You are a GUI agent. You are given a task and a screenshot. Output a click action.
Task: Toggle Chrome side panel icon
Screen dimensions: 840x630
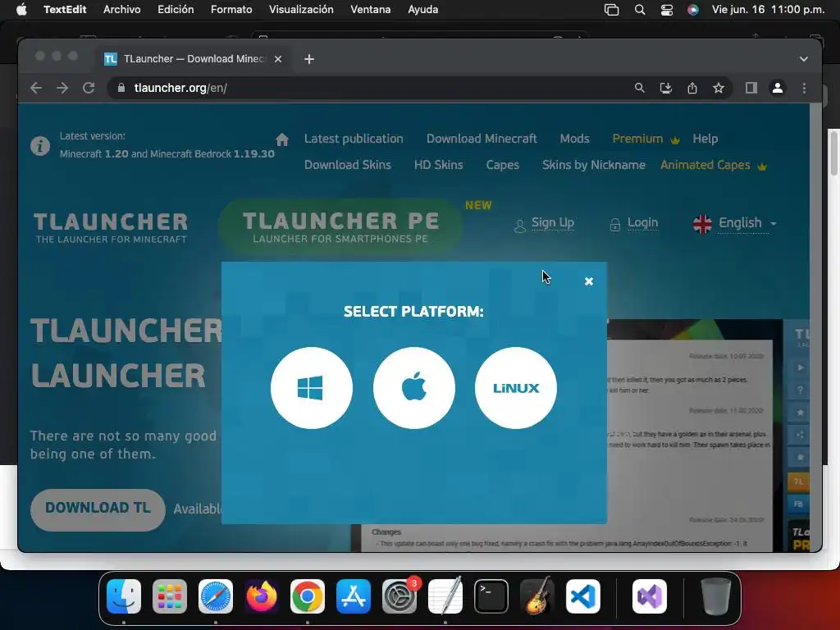pyautogui.click(x=751, y=88)
